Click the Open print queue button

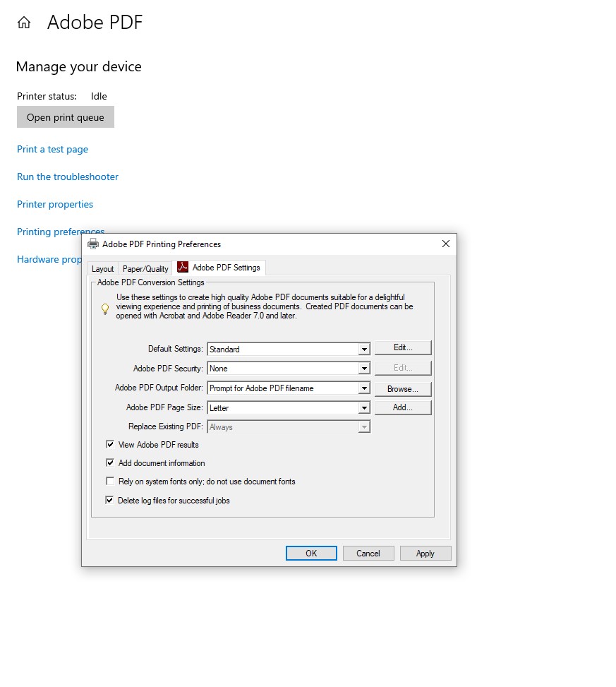(x=65, y=117)
